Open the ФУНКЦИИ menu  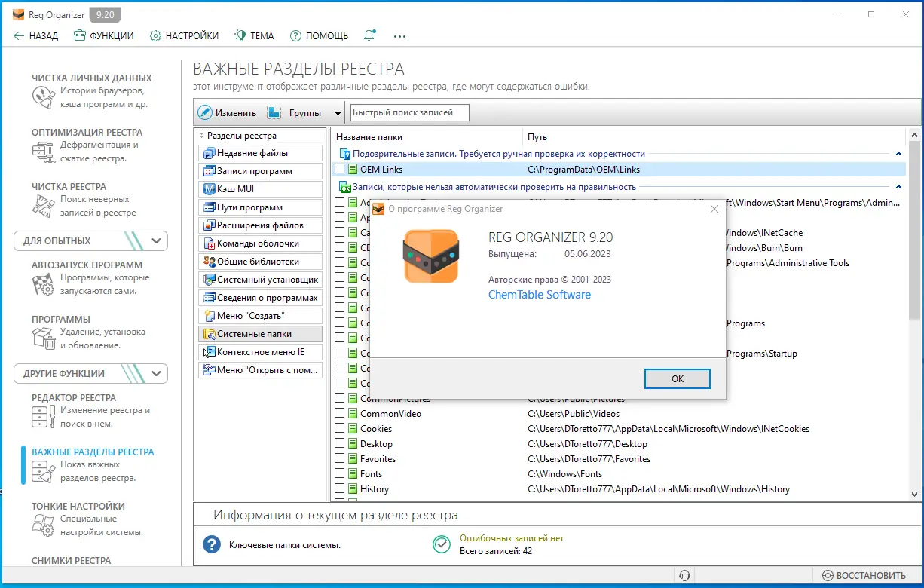[104, 35]
